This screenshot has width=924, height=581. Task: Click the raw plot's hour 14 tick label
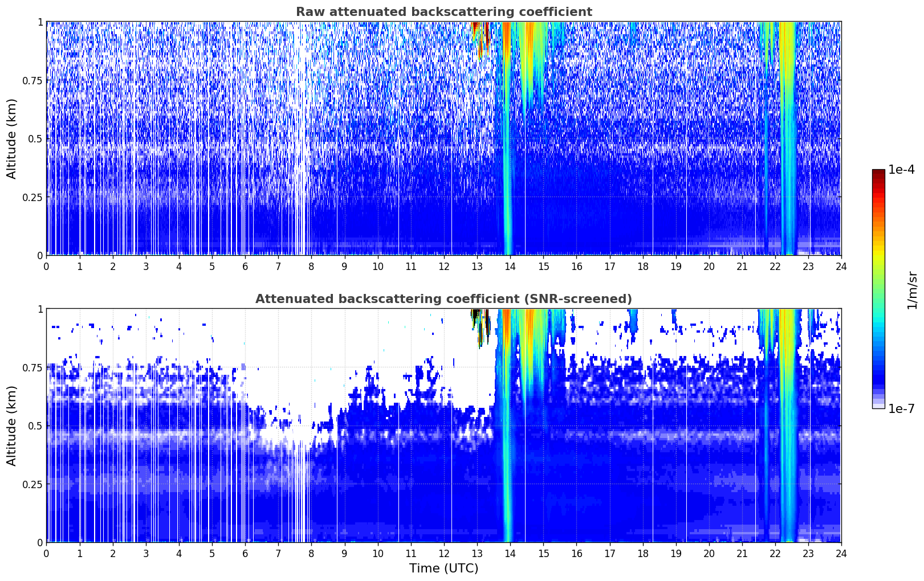click(510, 266)
